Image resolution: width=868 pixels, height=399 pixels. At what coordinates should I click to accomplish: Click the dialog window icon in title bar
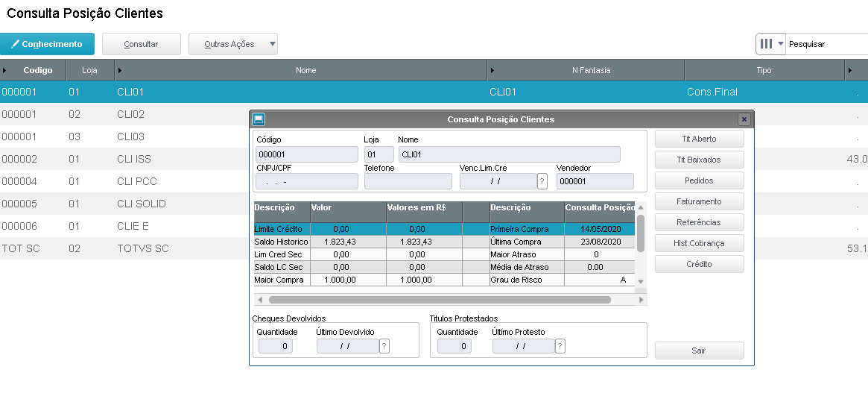click(259, 119)
